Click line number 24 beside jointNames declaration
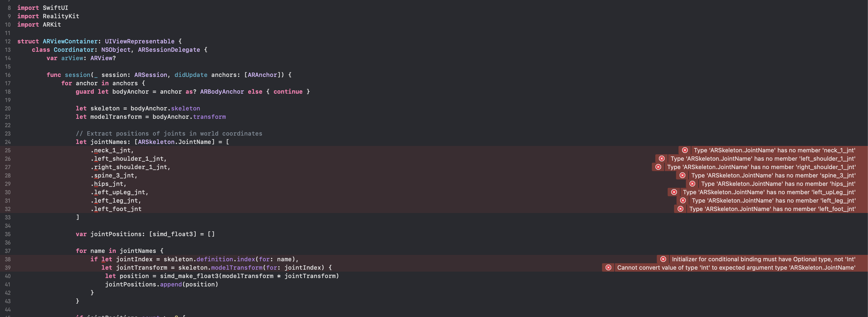Image resolution: width=868 pixels, height=317 pixels. pyautogui.click(x=8, y=142)
